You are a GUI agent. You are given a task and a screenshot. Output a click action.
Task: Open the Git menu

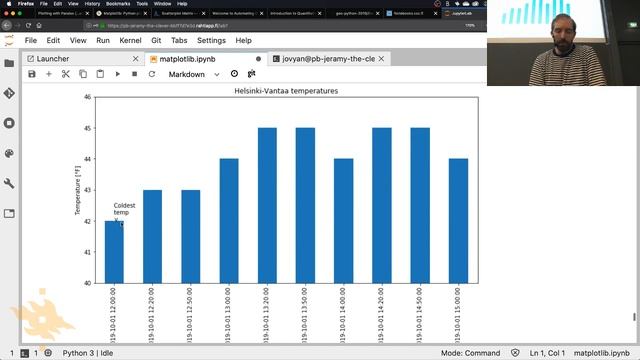point(156,40)
